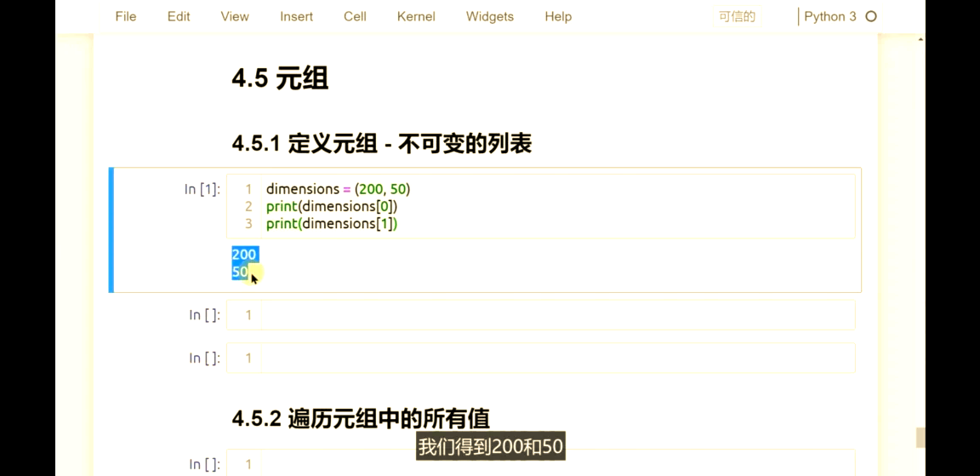Click the 可信的 trusted notebook button
Image resolution: width=980 pixels, height=476 pixels.
point(737,17)
